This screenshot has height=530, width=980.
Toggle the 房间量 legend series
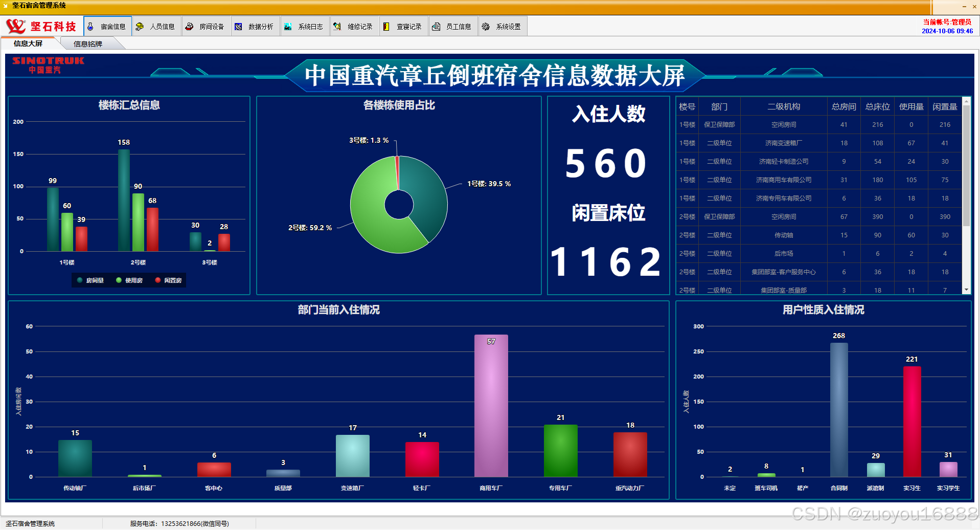[90, 280]
